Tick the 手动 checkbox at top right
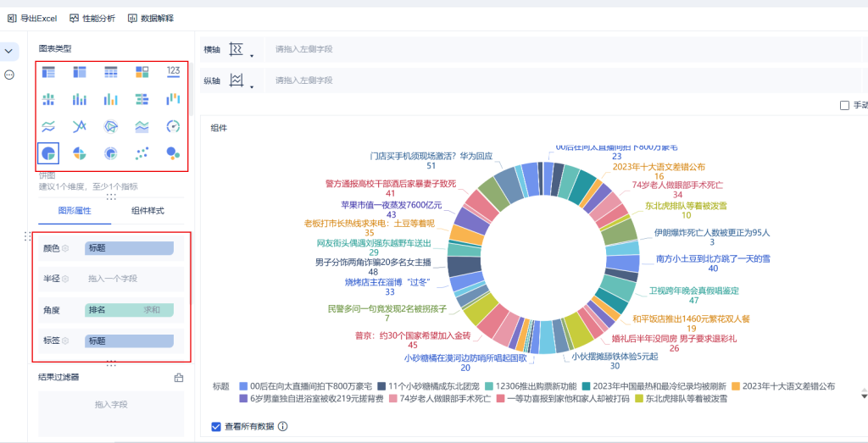Screen dimensions: 868x443 point(843,105)
